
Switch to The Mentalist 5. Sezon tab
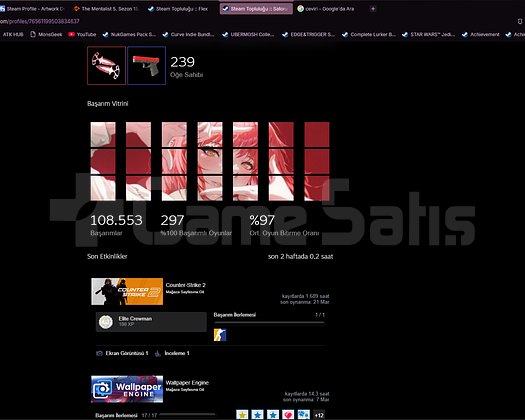(x=106, y=9)
